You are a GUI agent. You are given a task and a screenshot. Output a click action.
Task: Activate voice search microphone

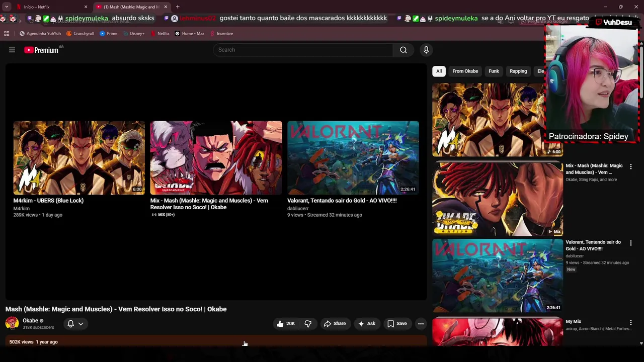click(x=426, y=50)
